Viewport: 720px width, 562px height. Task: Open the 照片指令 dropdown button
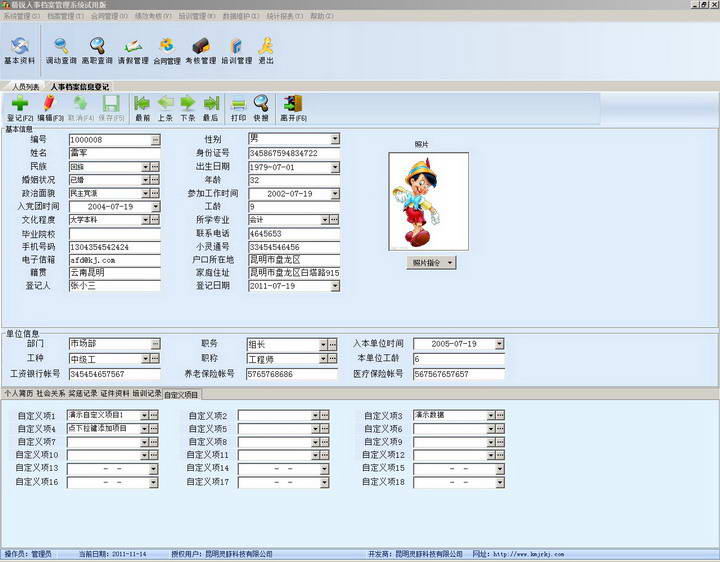click(x=431, y=263)
